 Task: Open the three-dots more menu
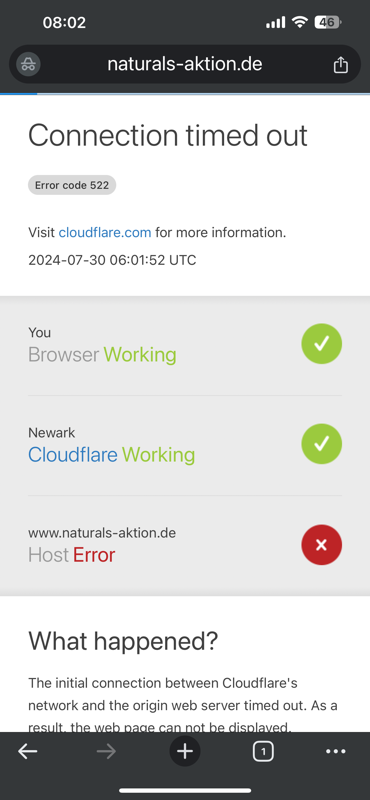(x=335, y=751)
